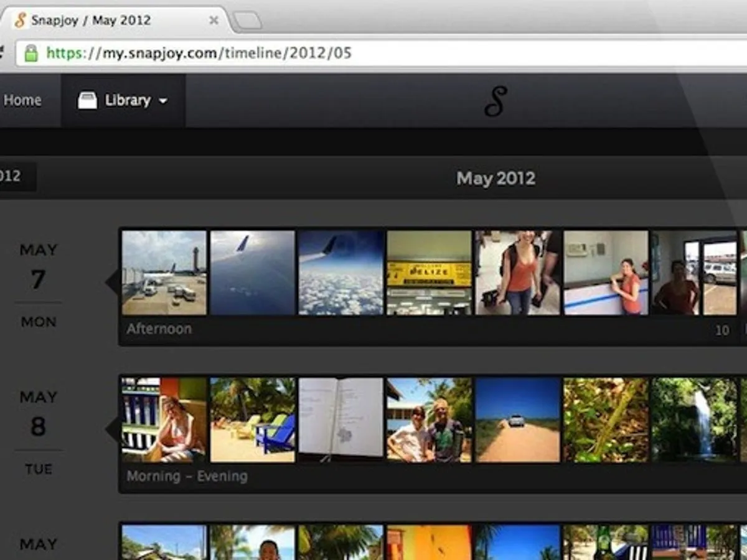The image size is (747, 560).
Task: Open the green plant branch photo
Action: click(606, 420)
